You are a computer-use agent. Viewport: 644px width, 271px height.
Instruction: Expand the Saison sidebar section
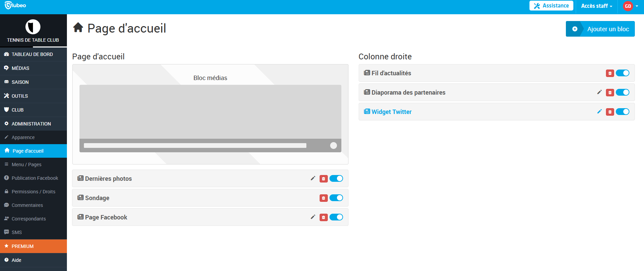33,82
